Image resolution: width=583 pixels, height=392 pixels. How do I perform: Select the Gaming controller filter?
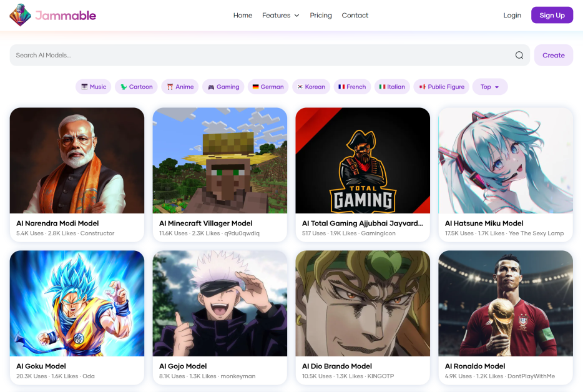click(x=223, y=87)
